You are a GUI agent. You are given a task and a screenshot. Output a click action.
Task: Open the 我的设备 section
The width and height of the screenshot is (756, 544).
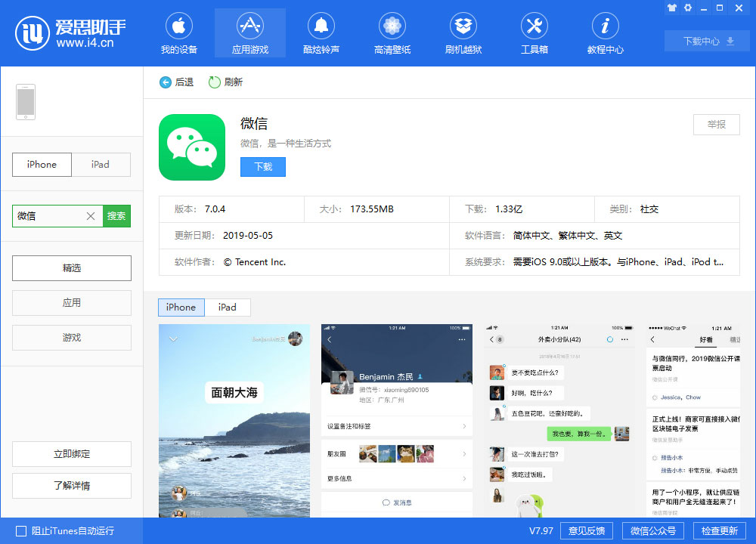click(179, 32)
